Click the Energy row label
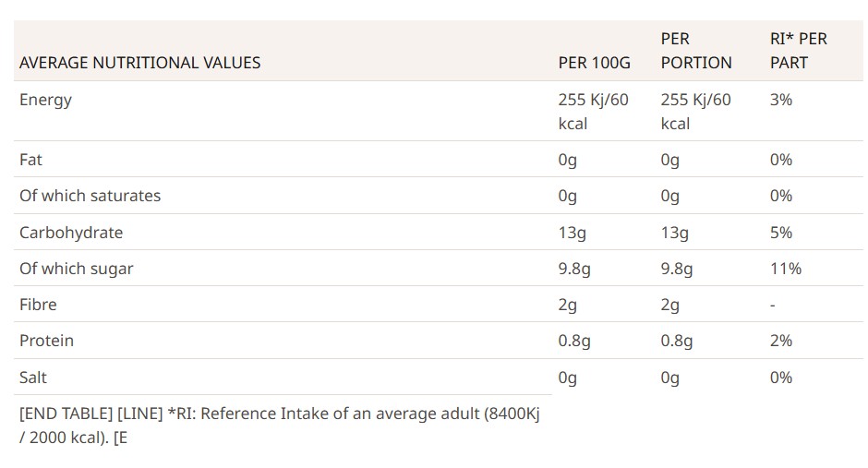 45,100
